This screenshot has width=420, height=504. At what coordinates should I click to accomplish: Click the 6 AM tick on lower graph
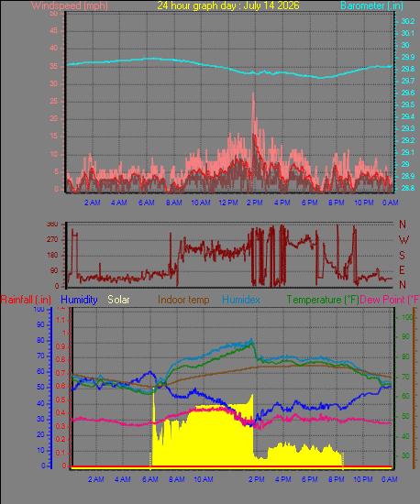[149, 479]
